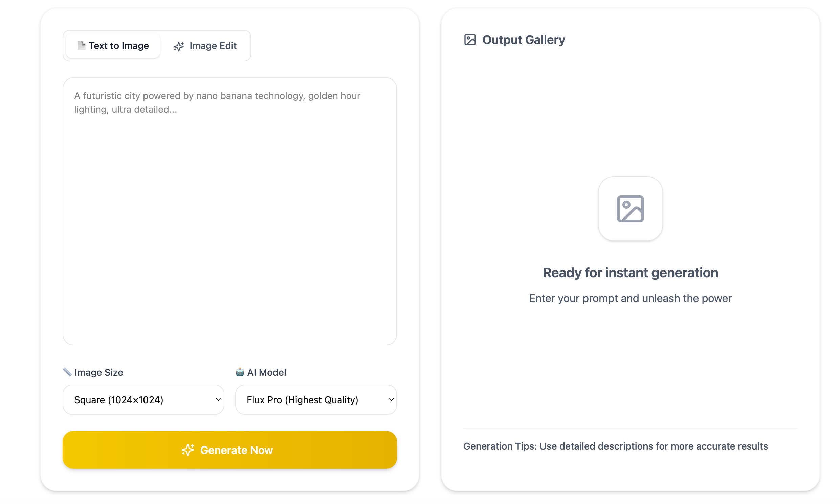Select the Text to Image tab
The width and height of the screenshot is (840, 504).
[x=113, y=46]
